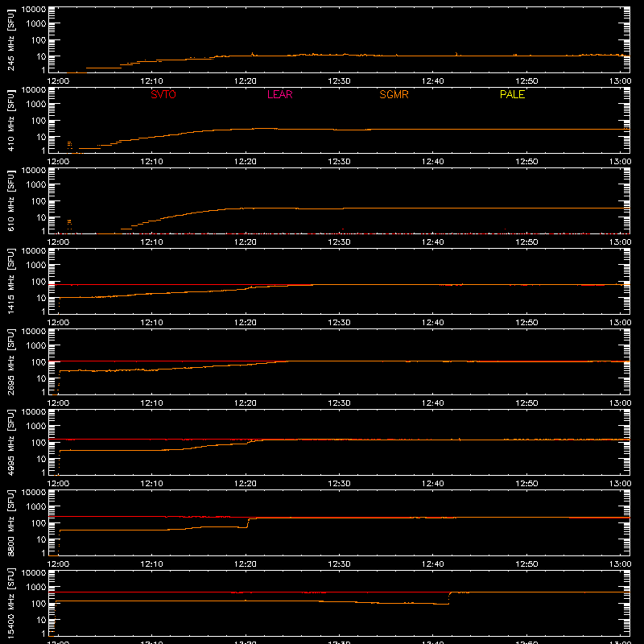Viewport: 644px width, 644px height.
Task: Click 12:30 time label under 245 MHz plot
Action: coord(339,81)
